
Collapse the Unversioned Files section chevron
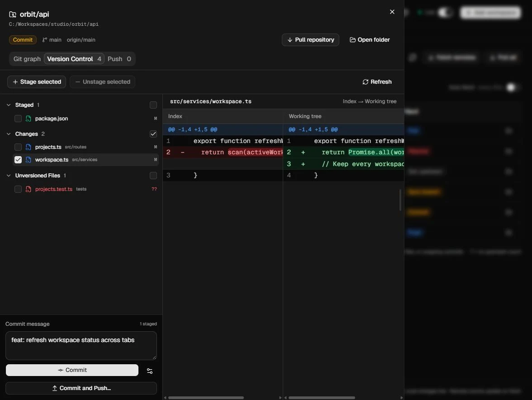point(9,176)
